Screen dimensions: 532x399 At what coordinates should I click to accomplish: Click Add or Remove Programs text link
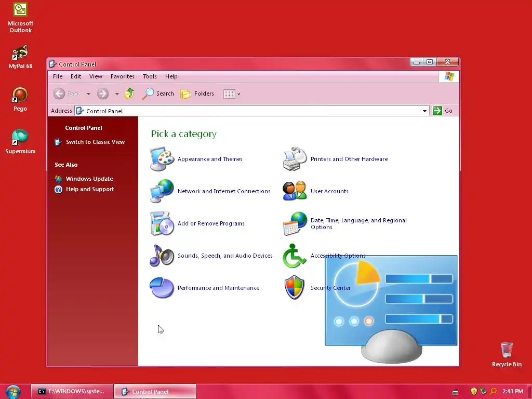(x=211, y=223)
